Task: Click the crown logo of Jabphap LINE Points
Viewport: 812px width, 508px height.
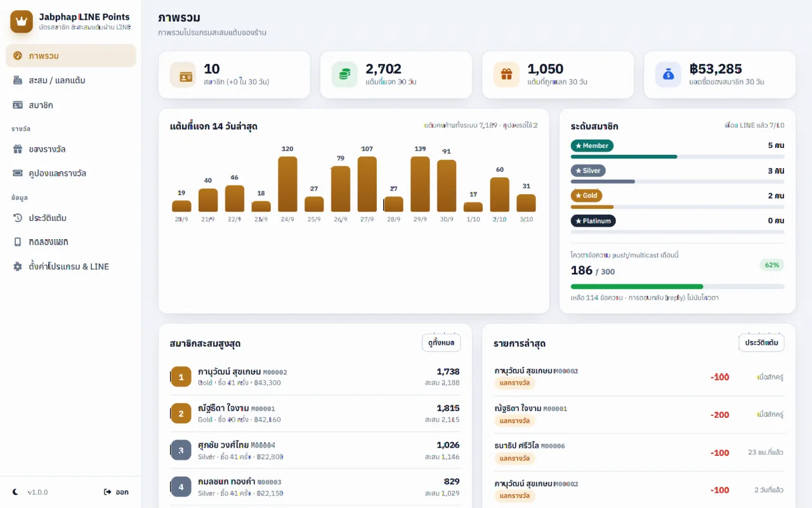Action: (x=22, y=22)
